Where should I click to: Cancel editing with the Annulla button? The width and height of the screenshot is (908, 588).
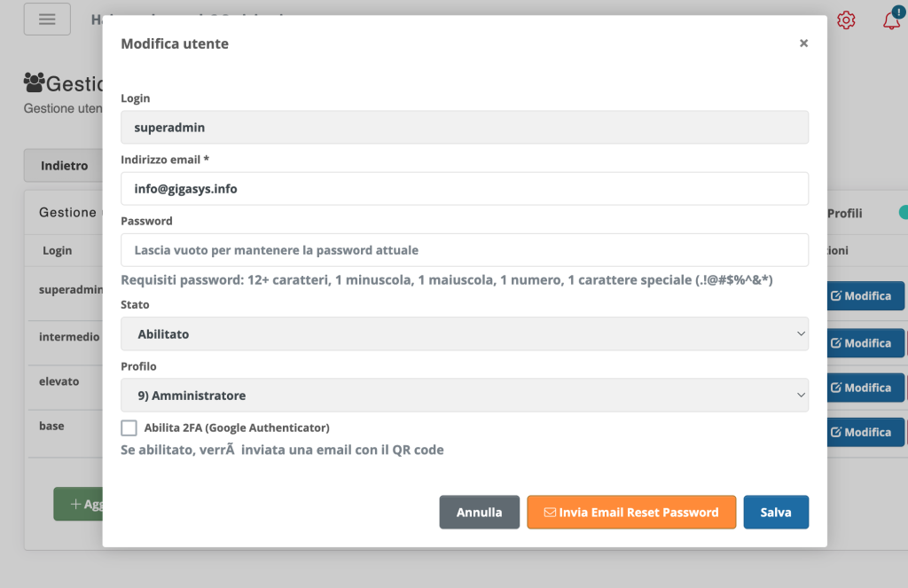coord(479,512)
